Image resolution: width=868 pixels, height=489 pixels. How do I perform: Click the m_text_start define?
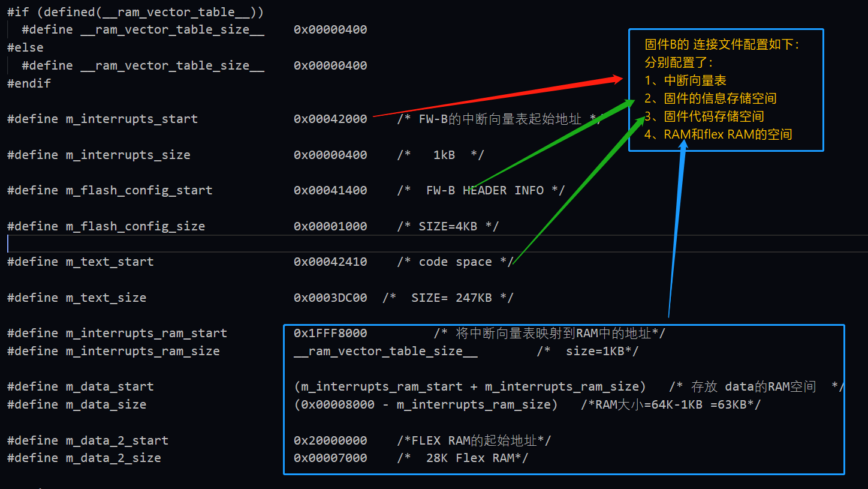(110, 262)
